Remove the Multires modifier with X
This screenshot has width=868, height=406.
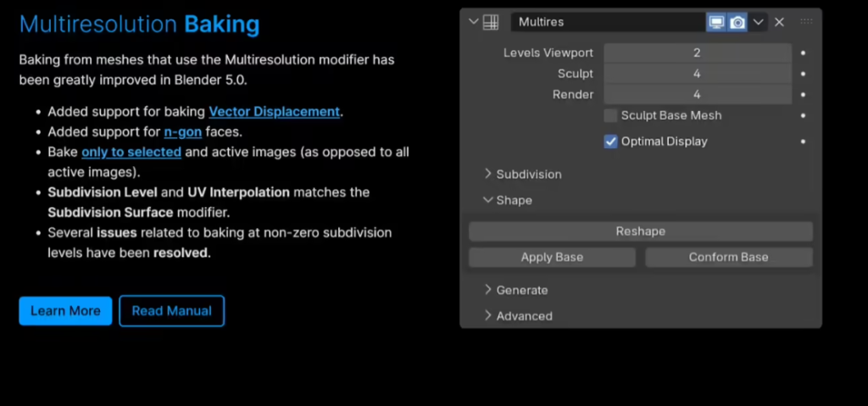tap(780, 22)
